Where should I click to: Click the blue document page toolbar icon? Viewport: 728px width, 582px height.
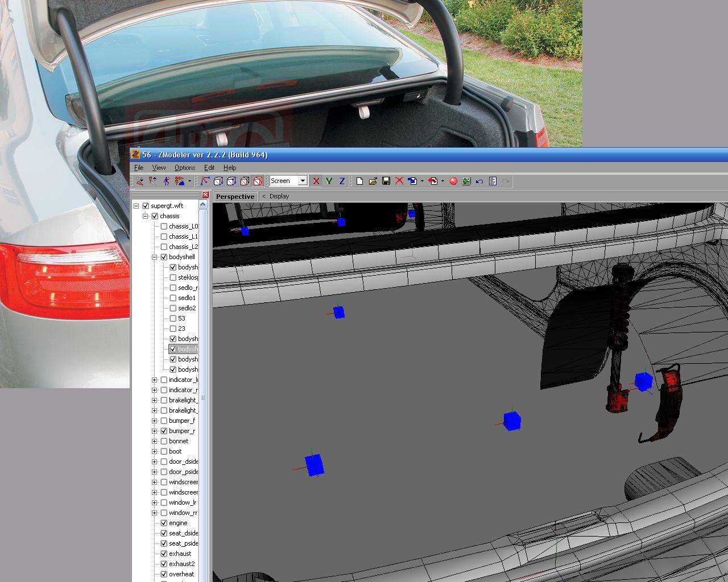pos(493,181)
